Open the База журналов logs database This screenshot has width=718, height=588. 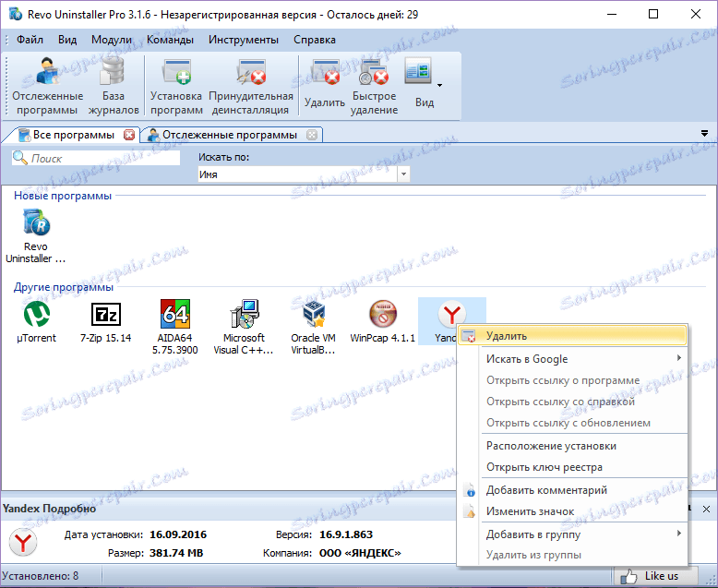(x=114, y=86)
